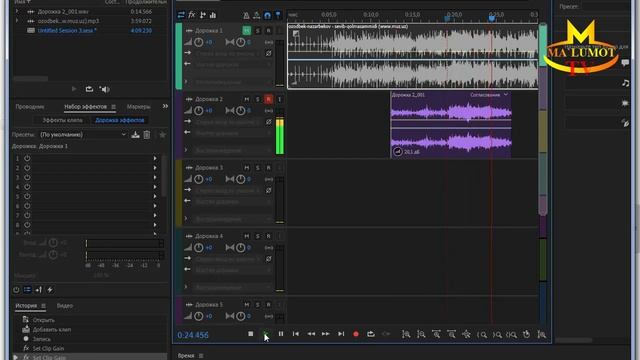Open the Presets dropdown (По умолчанию)
Viewport: 640px width, 360px height.
(83, 135)
